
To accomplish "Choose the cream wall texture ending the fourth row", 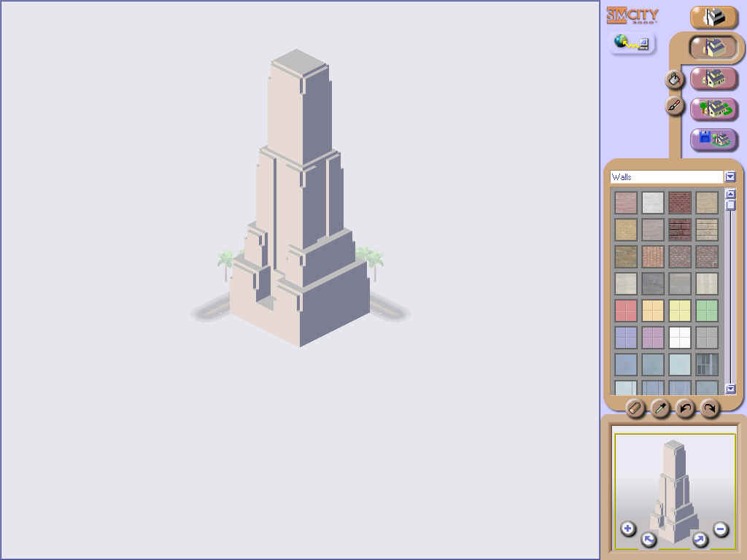I will click(706, 284).
